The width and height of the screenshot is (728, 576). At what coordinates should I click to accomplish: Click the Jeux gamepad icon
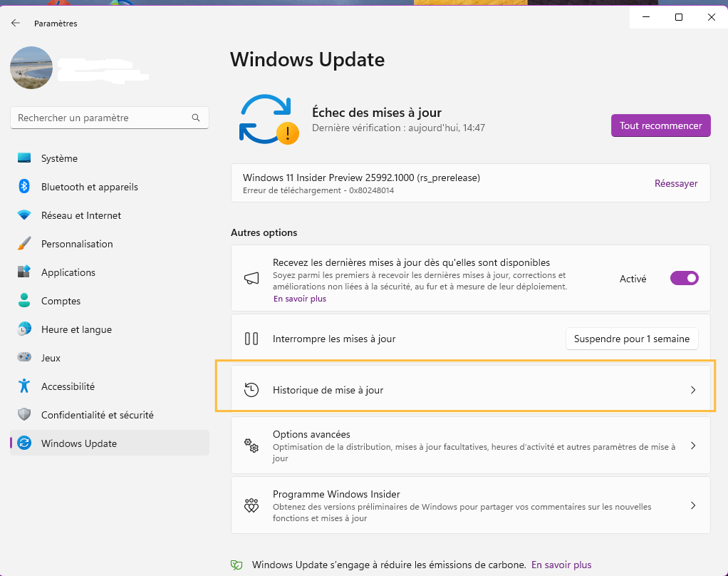click(24, 357)
